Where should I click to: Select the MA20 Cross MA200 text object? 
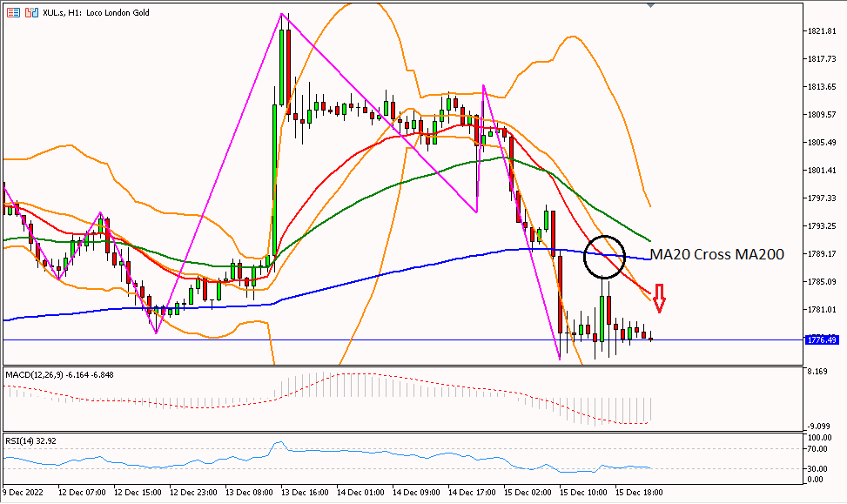tap(716, 254)
